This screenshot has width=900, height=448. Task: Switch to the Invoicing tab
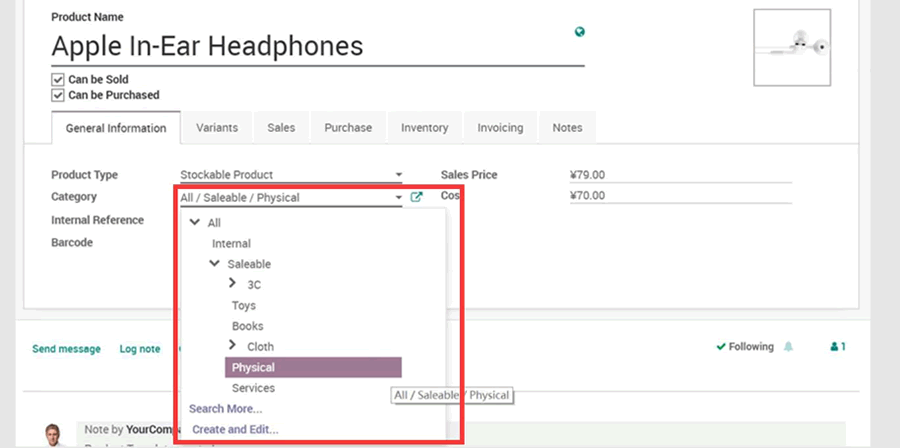(500, 128)
